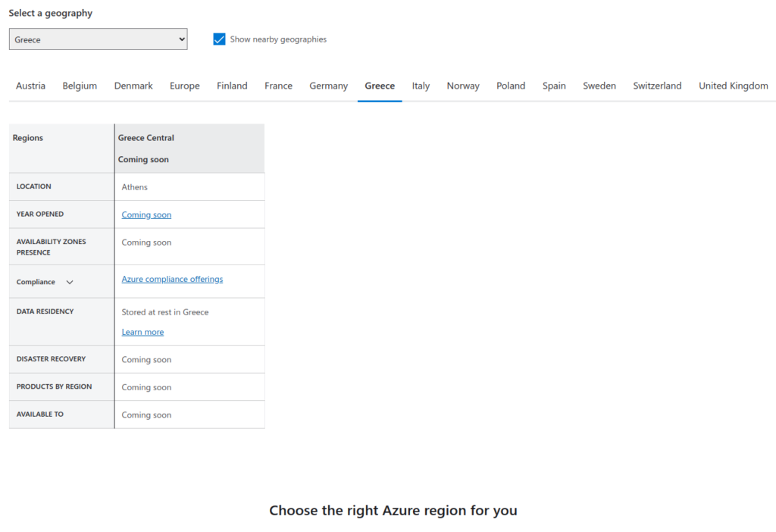
Task: Click AVAILABILITY ZONES PRESENCE row label
Action: (x=51, y=247)
